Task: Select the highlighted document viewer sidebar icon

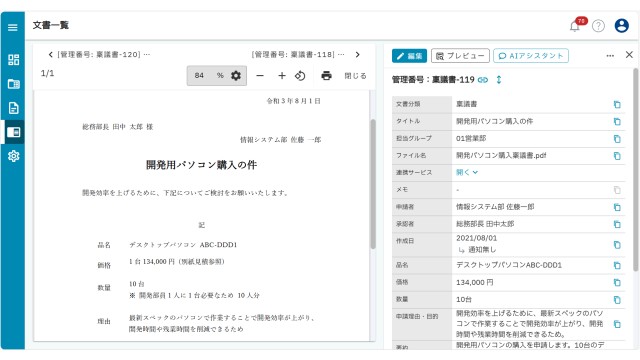Action: coord(13,132)
